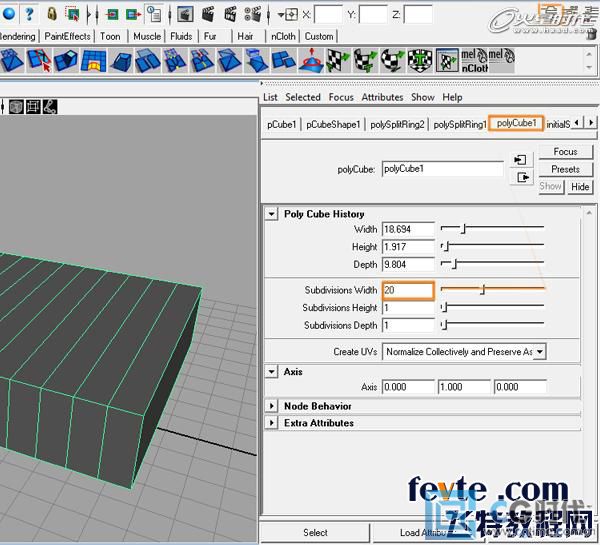The image size is (600, 545).
Task: Open the UV texture editor shelf icon
Action: click(447, 60)
